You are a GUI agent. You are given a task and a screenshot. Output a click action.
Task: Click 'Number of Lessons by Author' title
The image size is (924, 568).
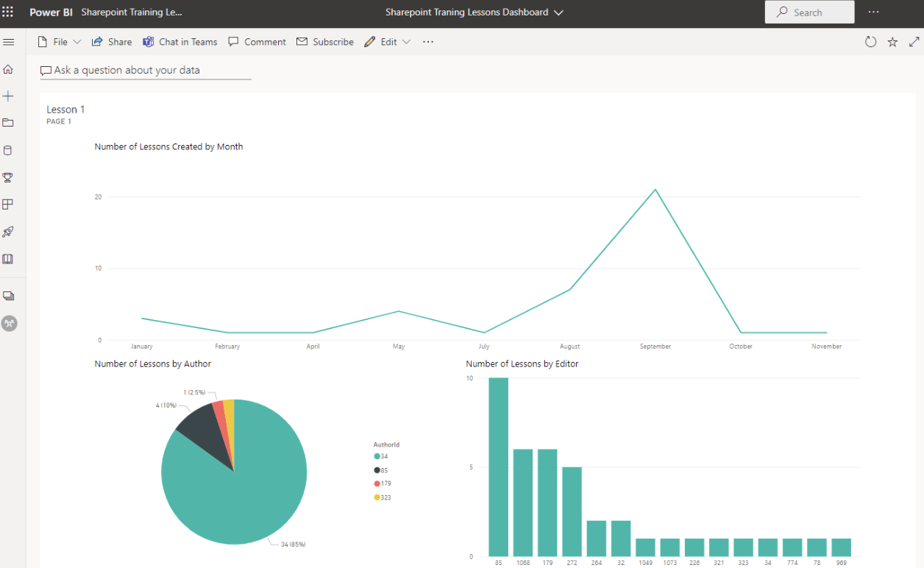[152, 363]
